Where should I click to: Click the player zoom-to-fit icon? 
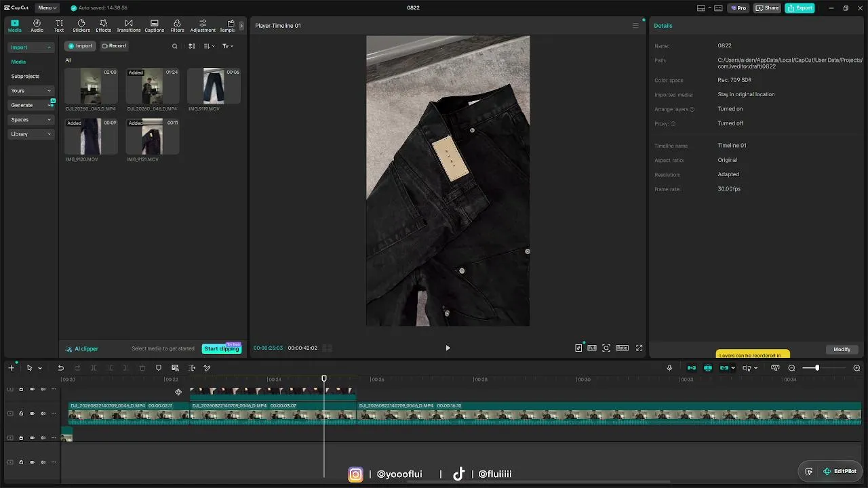pos(606,348)
